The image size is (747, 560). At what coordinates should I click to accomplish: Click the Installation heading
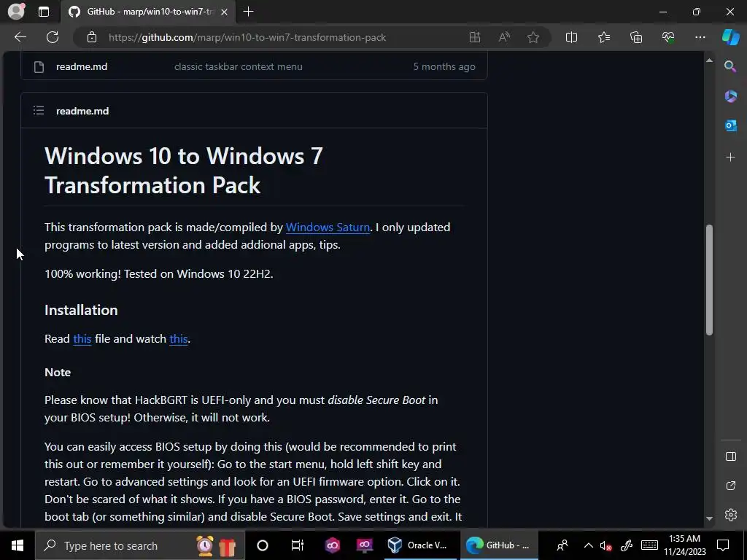pyautogui.click(x=81, y=310)
